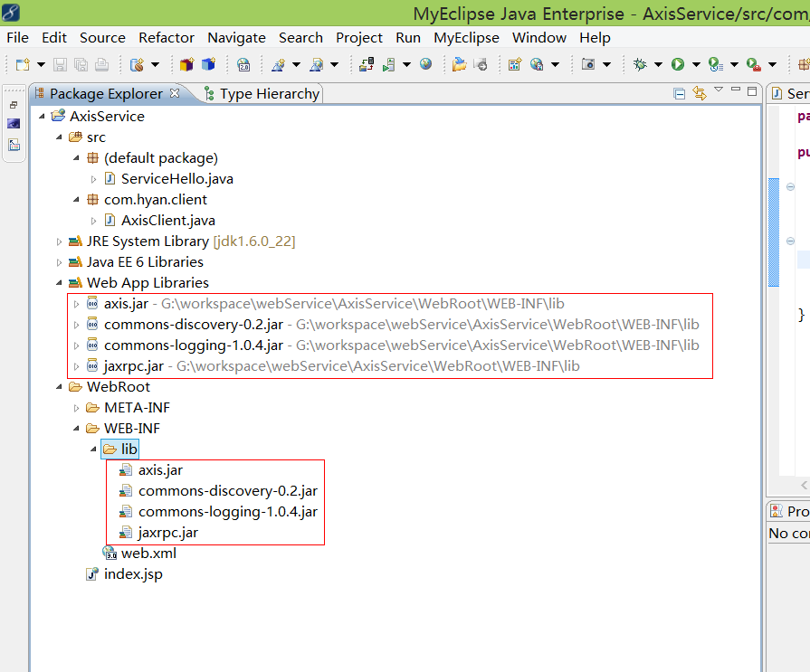Click the yellow-purple cube new project icon
The image size is (810, 672).
186,64
